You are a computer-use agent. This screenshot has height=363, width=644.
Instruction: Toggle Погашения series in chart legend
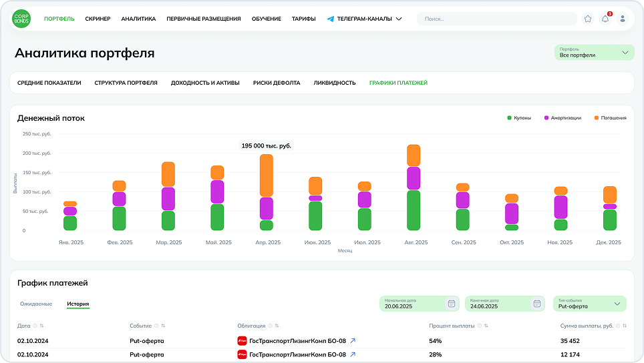(x=609, y=118)
